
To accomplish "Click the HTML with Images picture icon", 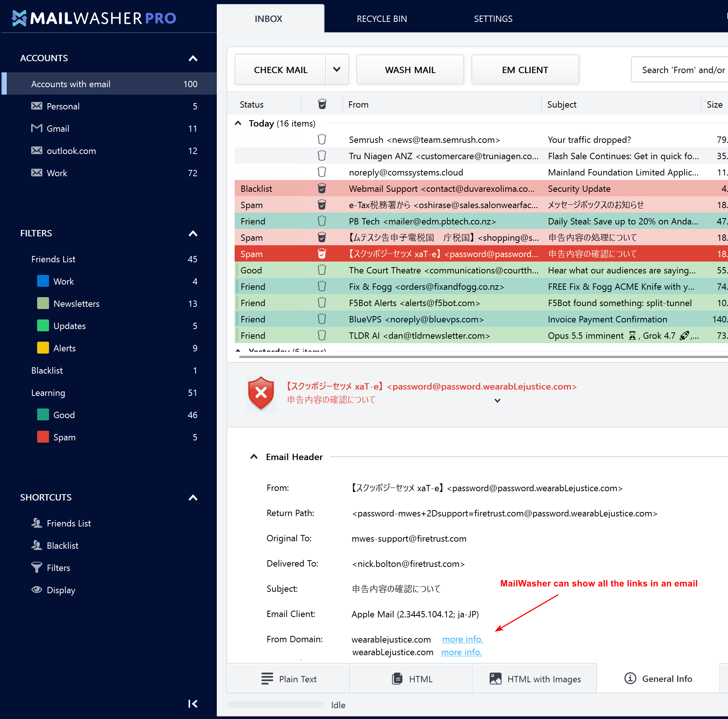I will click(495, 679).
